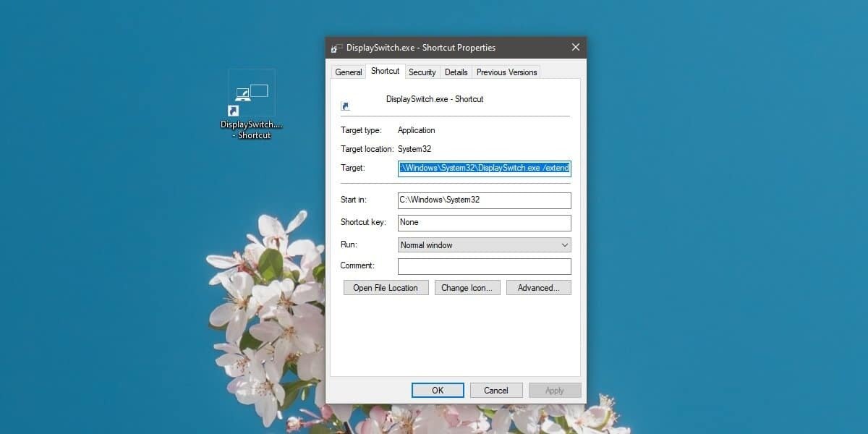The image size is (868, 434).
Task: Click the empty Comment field
Action: pyautogui.click(x=484, y=266)
